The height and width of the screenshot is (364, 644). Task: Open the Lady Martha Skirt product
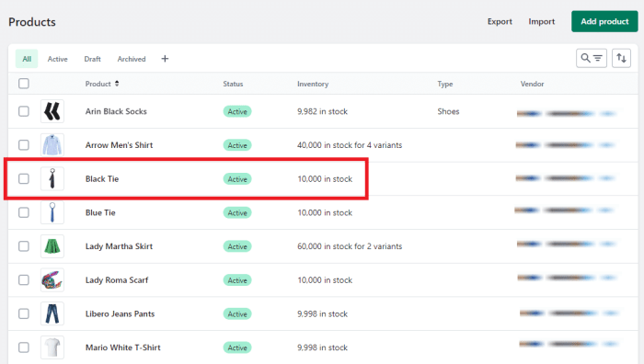click(119, 246)
